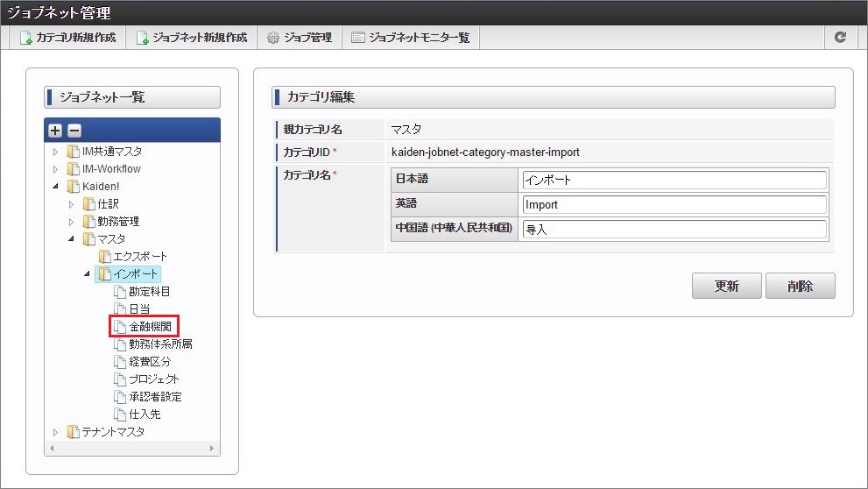
Task: Click the IM-Workflow folder icon
Action: click(73, 168)
